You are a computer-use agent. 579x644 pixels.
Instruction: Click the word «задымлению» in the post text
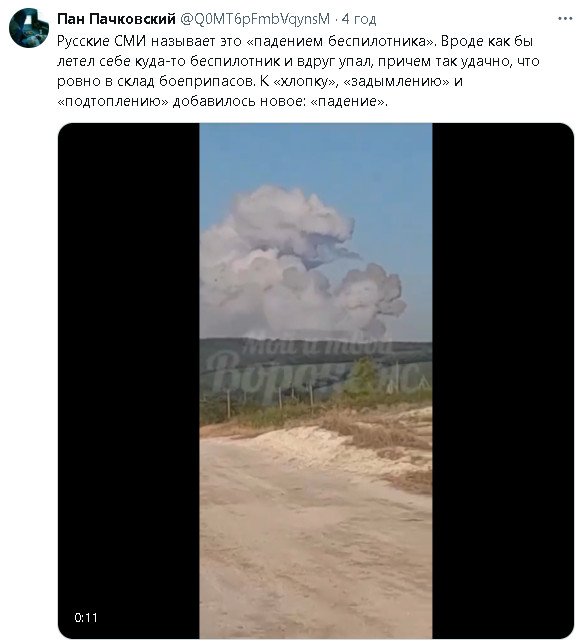pos(397,81)
